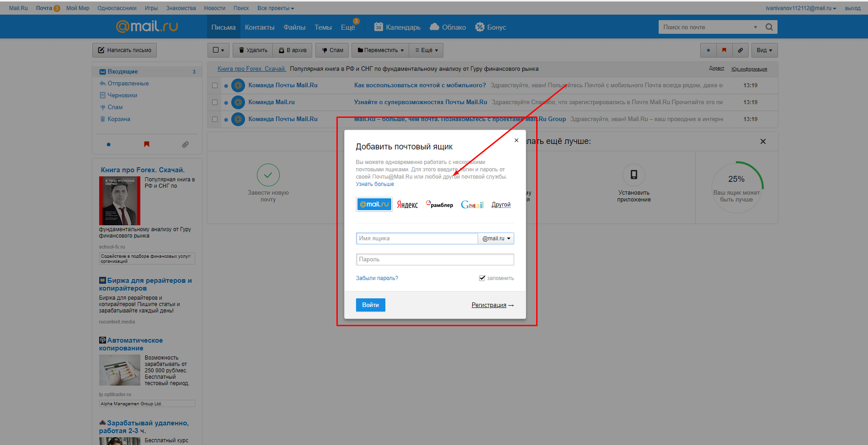Click the search magnifier icon
This screenshot has height=445, width=868.
tap(769, 27)
